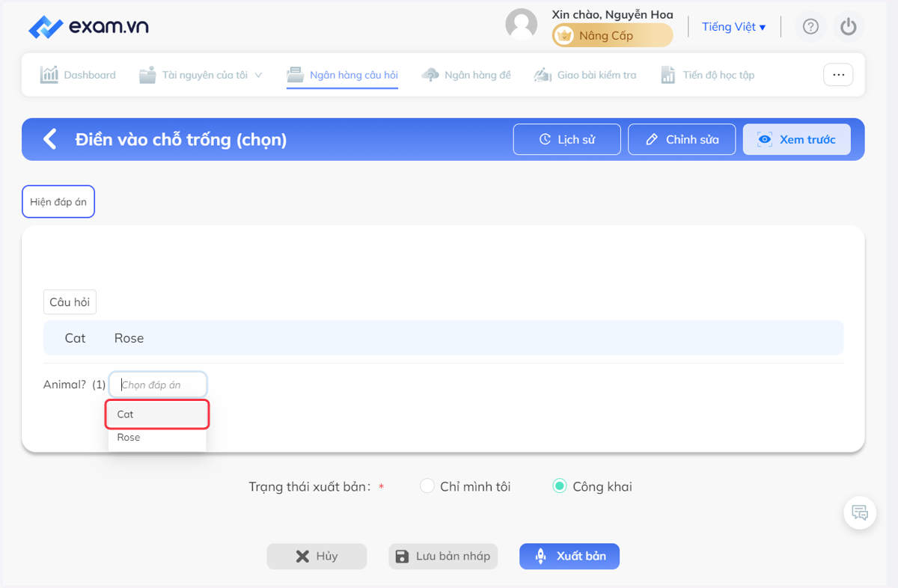Click the help question mark icon

pos(810,27)
